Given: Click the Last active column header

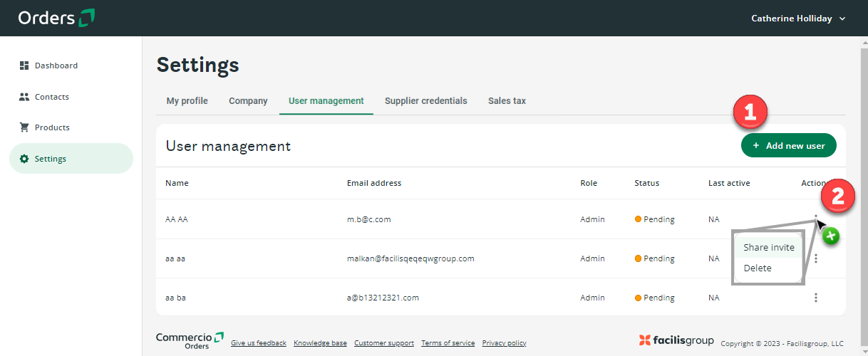Looking at the screenshot, I should coord(729,183).
